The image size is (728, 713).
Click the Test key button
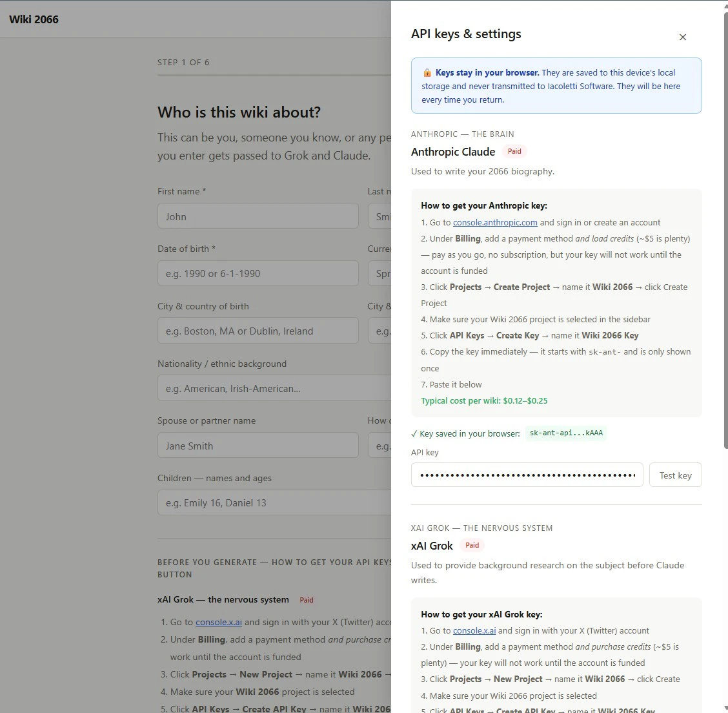click(675, 475)
